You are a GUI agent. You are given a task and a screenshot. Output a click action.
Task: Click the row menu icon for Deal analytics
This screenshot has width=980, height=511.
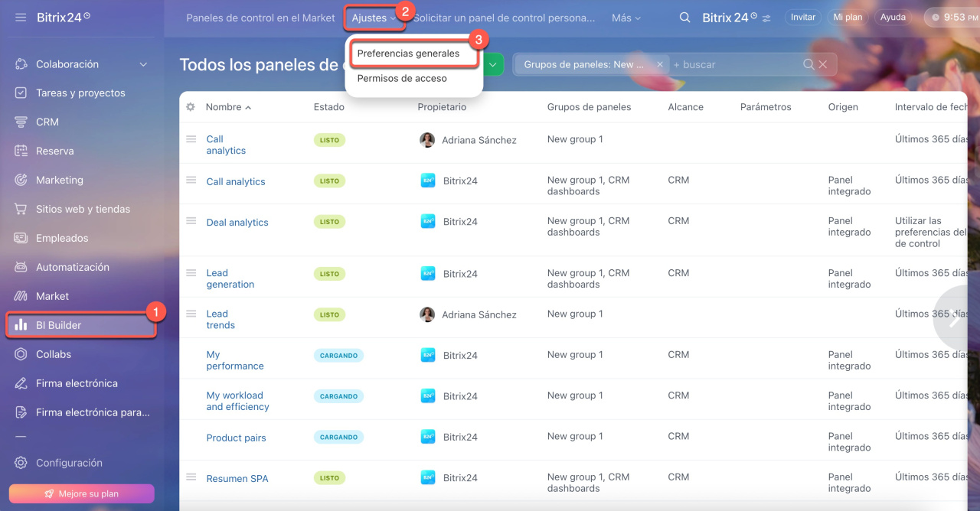[191, 221]
